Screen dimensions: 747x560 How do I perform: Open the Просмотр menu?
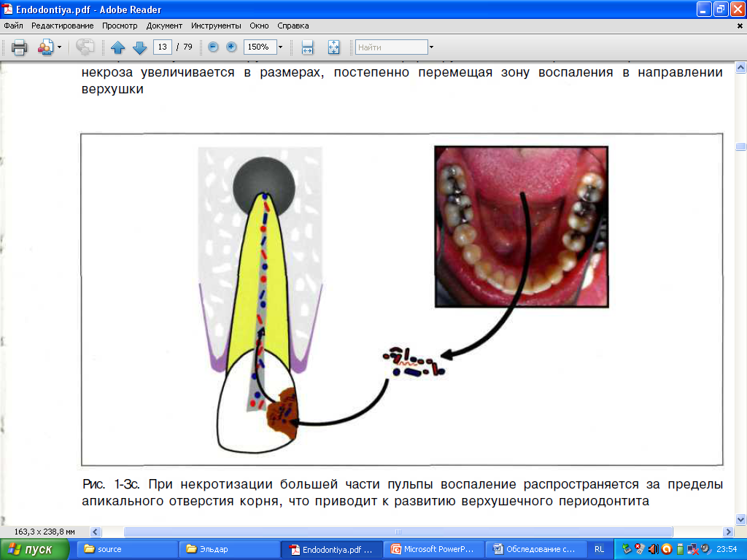coord(120,26)
